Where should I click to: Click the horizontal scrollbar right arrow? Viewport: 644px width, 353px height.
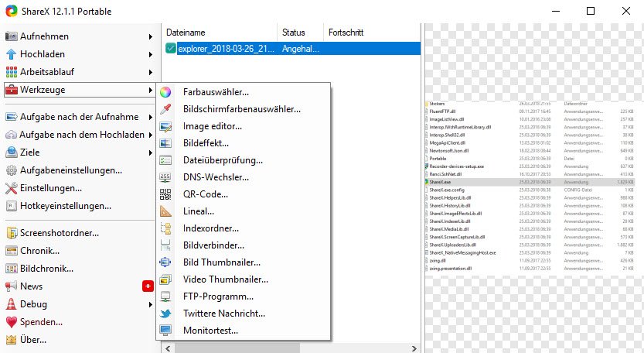click(414, 348)
